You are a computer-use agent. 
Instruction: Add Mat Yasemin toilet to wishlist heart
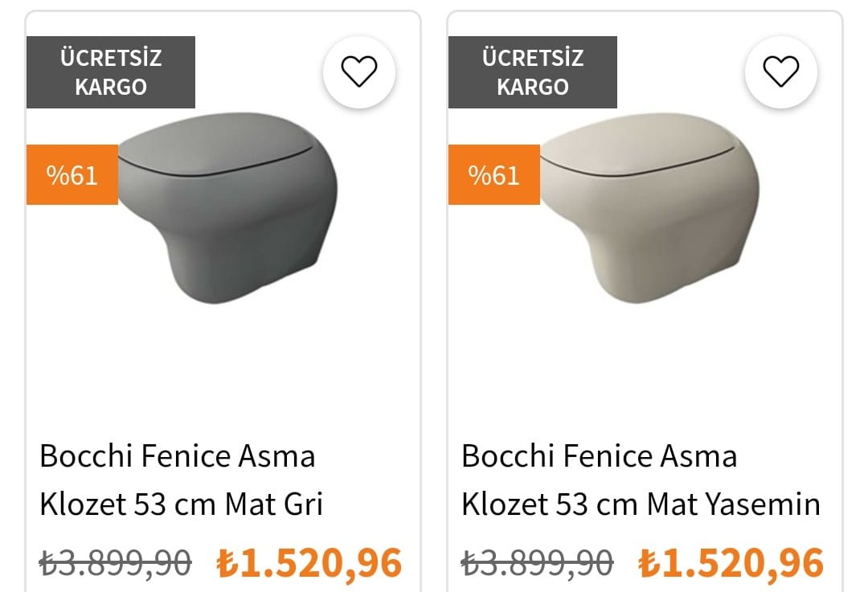pyautogui.click(x=780, y=72)
